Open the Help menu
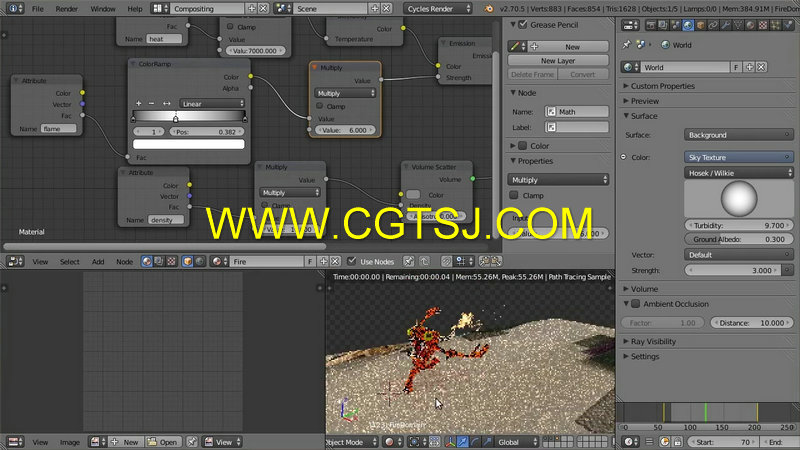The image size is (800, 450). [x=135, y=9]
